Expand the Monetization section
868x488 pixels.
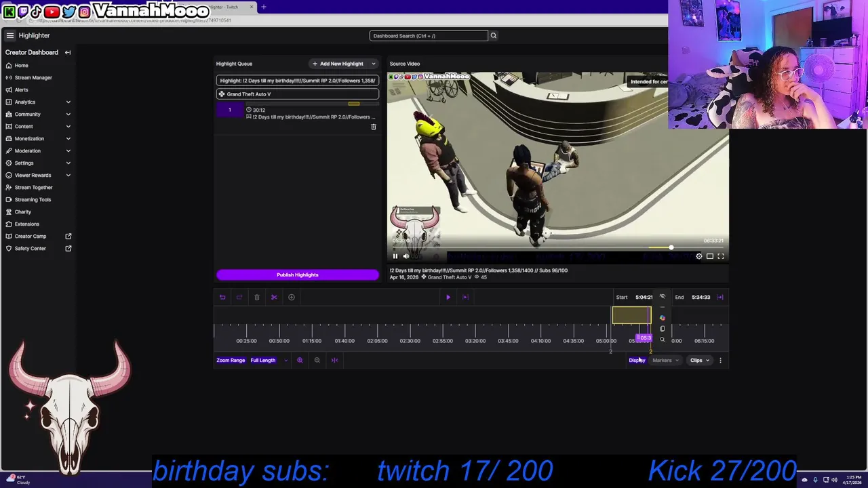(x=38, y=138)
